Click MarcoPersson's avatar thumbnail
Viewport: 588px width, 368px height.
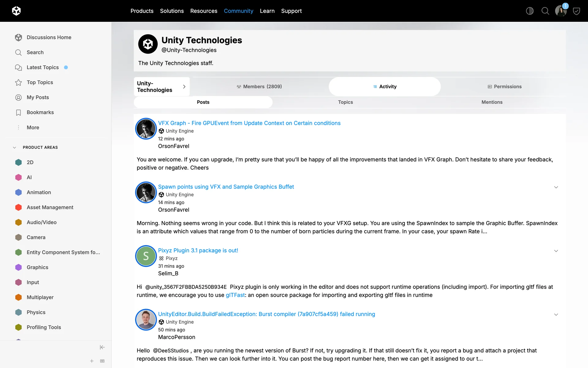[146, 320]
